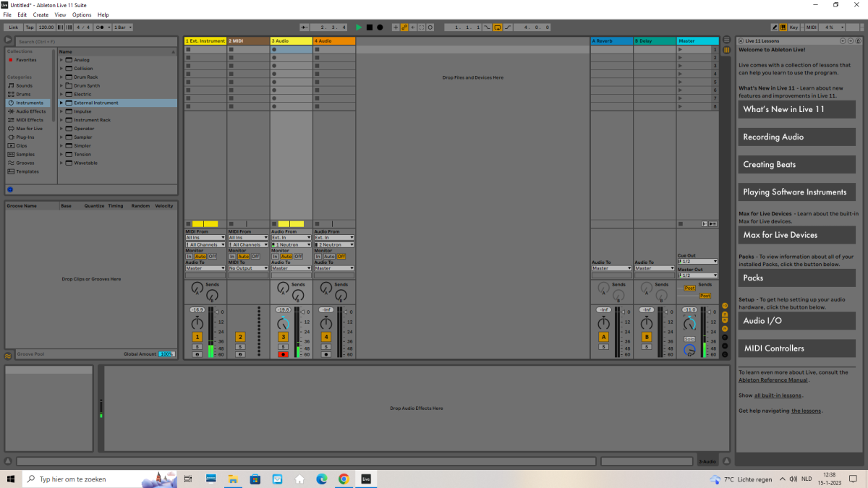The width and height of the screenshot is (868, 488).
Task: Toggle Session/Arrangement view selector icon
Action: [726, 40]
